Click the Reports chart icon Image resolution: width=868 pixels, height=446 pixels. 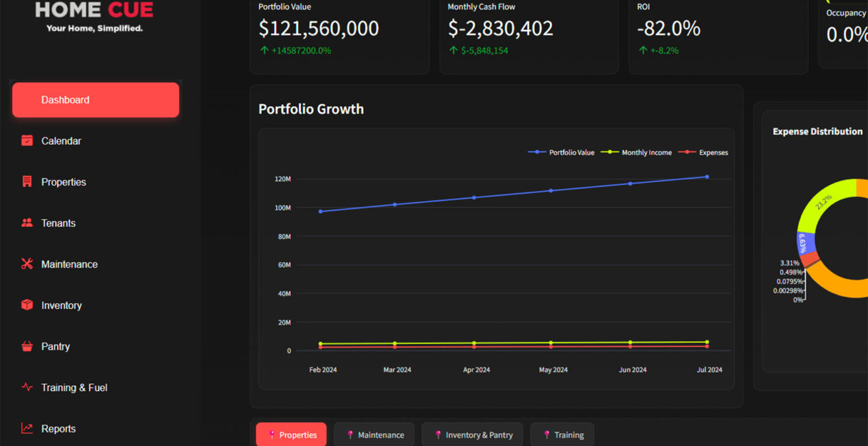[27, 429]
